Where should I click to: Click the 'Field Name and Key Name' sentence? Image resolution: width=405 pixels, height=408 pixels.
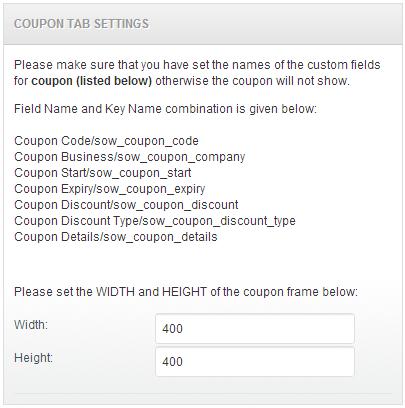[x=165, y=109]
